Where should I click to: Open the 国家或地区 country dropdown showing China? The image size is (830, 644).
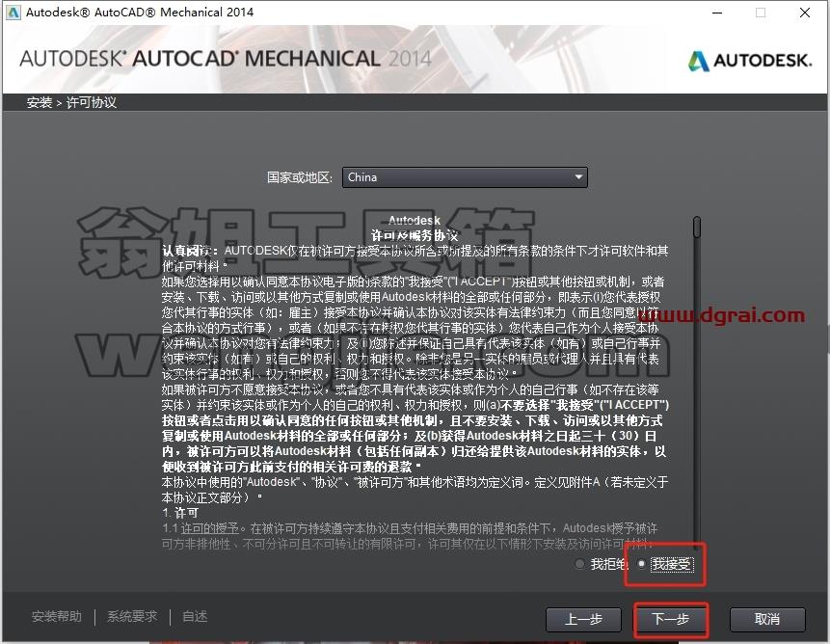point(465,177)
